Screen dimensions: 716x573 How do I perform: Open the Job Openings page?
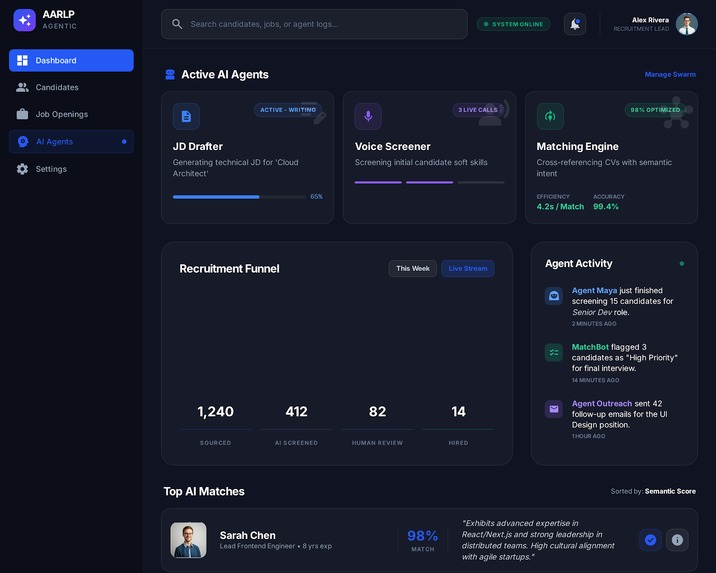tap(71, 114)
